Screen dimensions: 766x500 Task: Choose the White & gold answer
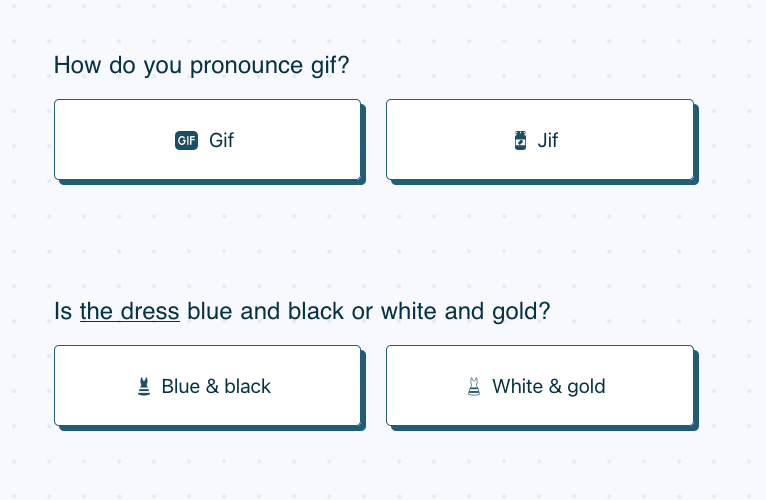539,386
